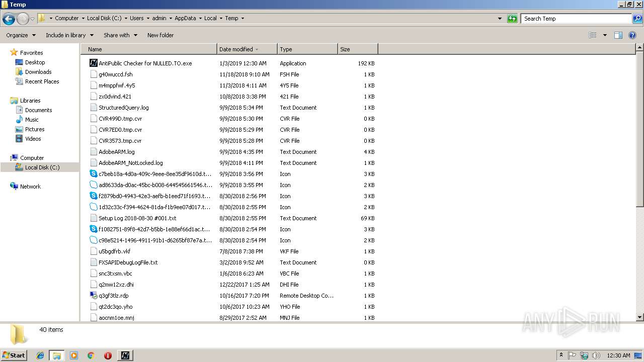
Task: Launch Google Chrome from taskbar
Action: pyautogui.click(x=91, y=355)
